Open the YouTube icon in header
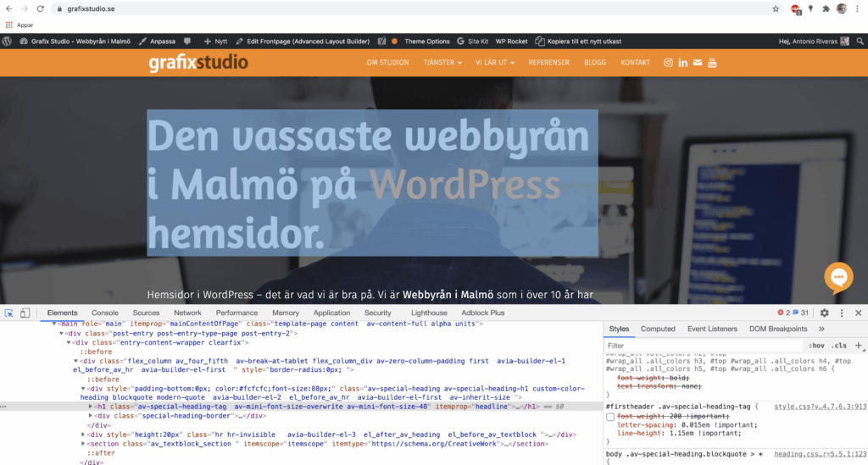This screenshot has height=465, width=868. (x=712, y=63)
